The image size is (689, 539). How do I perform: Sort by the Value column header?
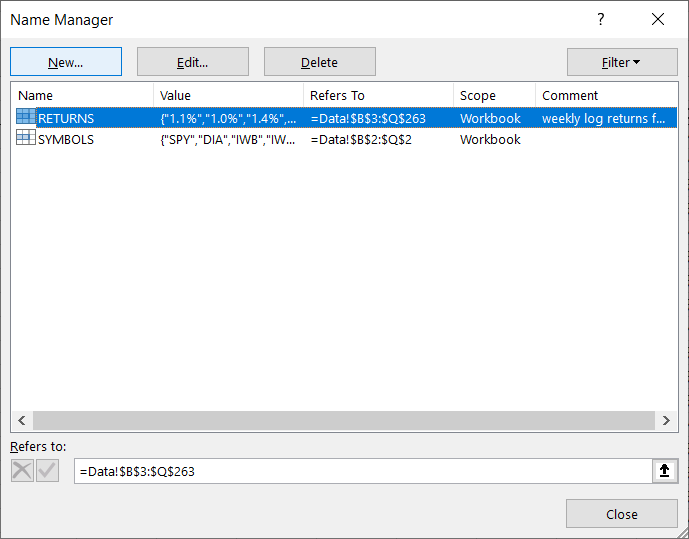228,96
